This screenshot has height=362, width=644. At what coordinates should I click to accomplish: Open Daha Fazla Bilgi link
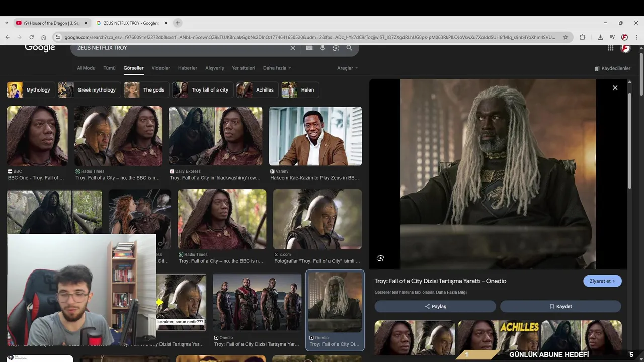coord(451,292)
